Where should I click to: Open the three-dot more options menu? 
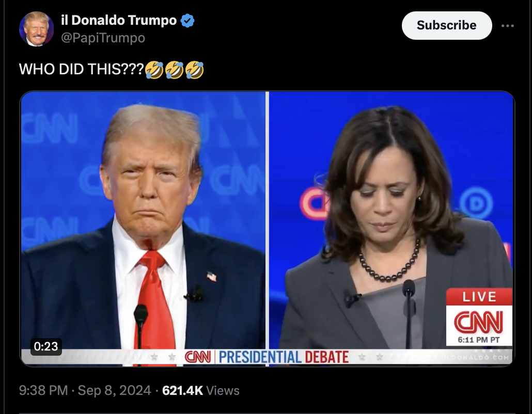coord(507,25)
